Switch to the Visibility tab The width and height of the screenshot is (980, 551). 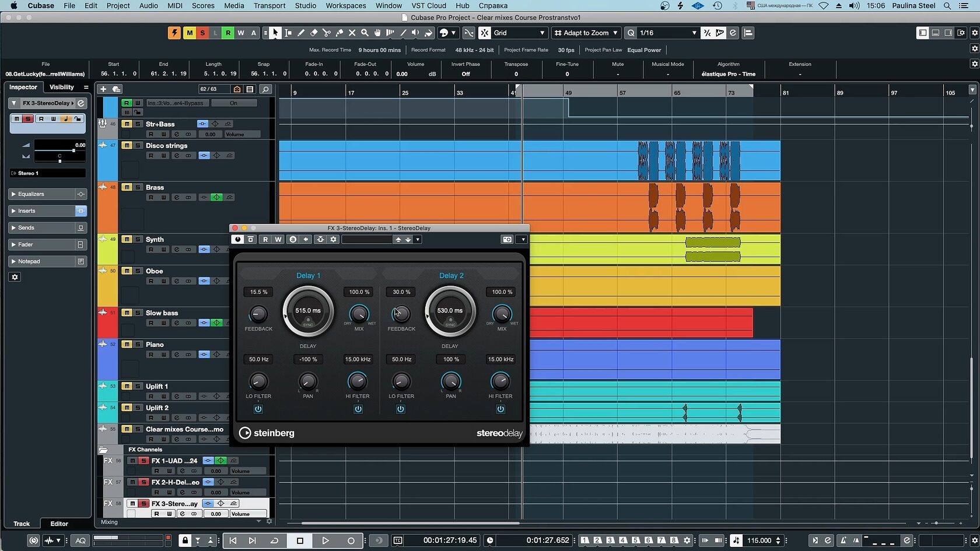[62, 87]
